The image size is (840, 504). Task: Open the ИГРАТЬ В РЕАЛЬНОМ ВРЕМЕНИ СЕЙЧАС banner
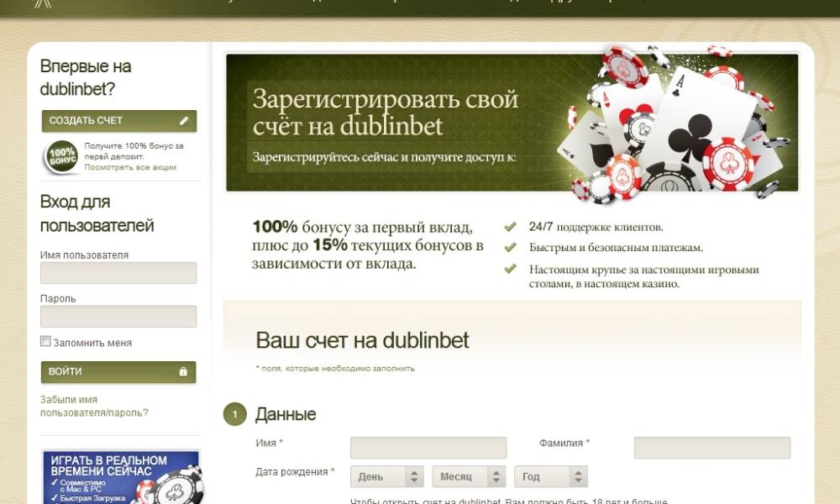point(120,476)
